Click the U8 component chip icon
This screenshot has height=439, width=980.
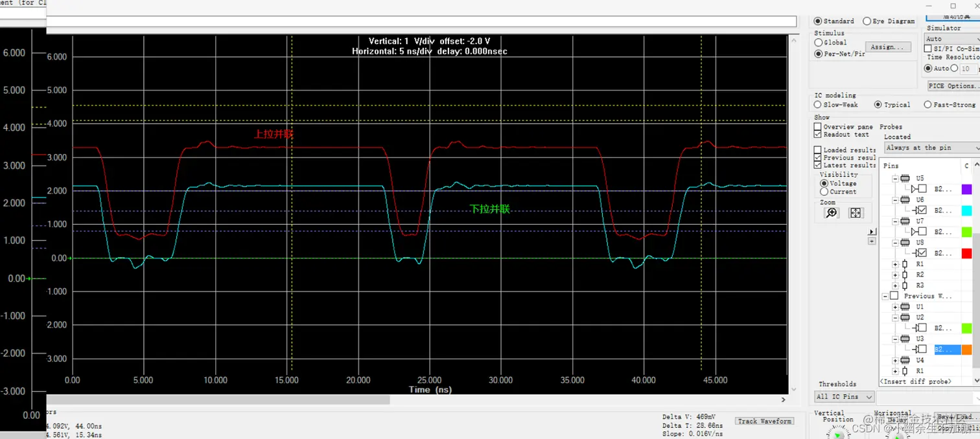point(905,242)
